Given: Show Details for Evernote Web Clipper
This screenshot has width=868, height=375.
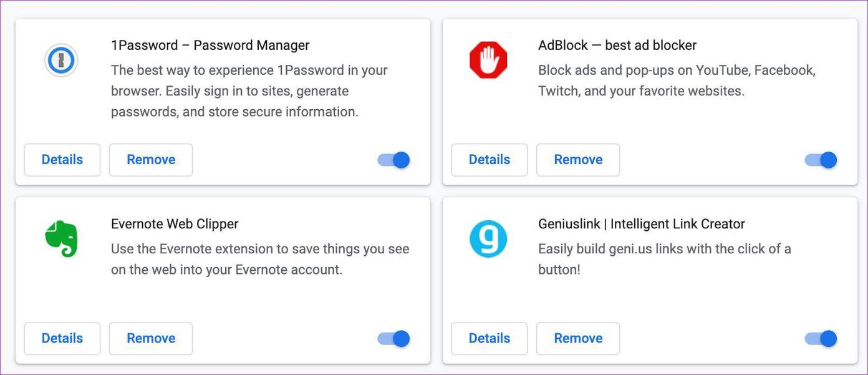Looking at the screenshot, I should [x=62, y=338].
